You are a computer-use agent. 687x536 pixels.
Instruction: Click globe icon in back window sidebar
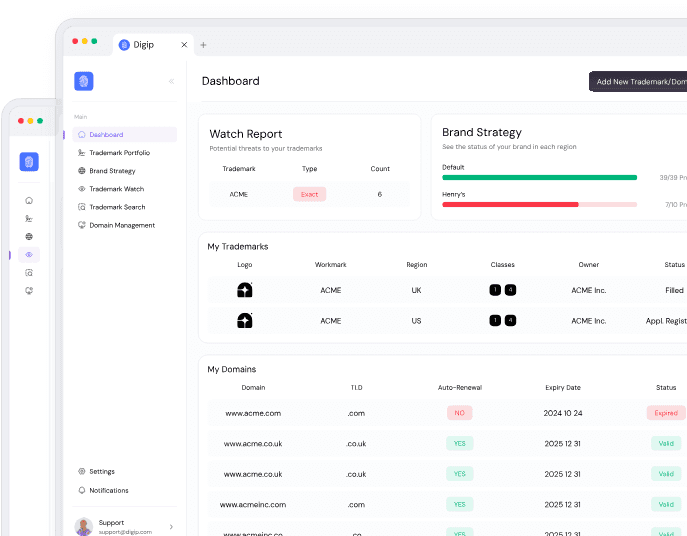tap(29, 237)
